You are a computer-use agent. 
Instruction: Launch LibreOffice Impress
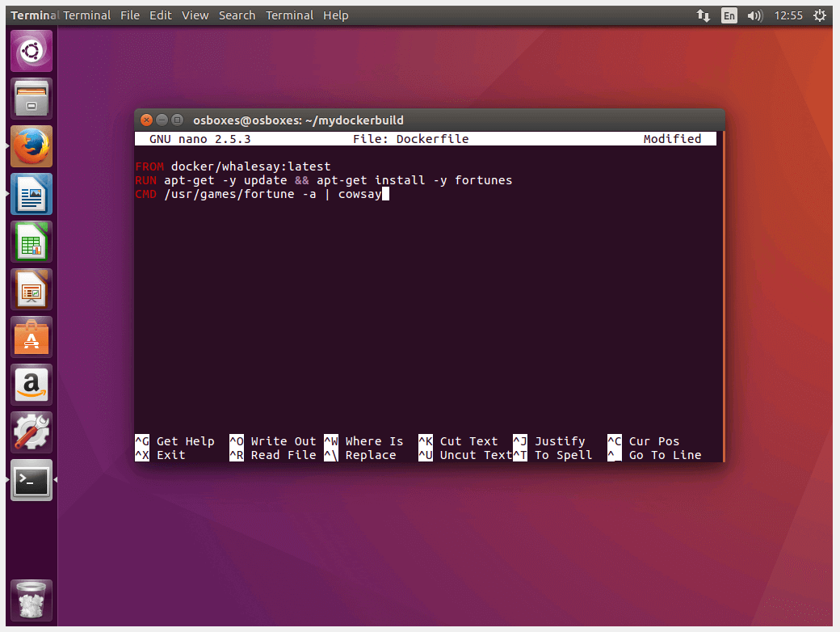pyautogui.click(x=31, y=289)
